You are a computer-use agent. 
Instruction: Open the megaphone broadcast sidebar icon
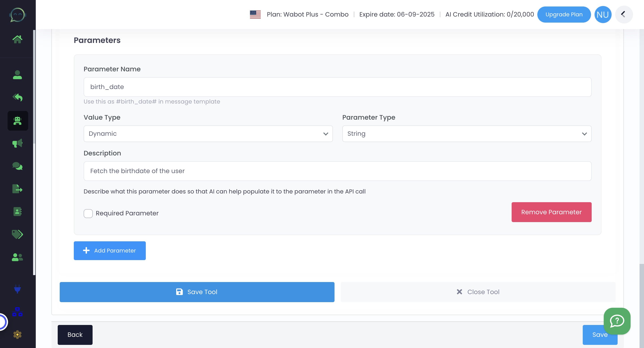pos(17,143)
